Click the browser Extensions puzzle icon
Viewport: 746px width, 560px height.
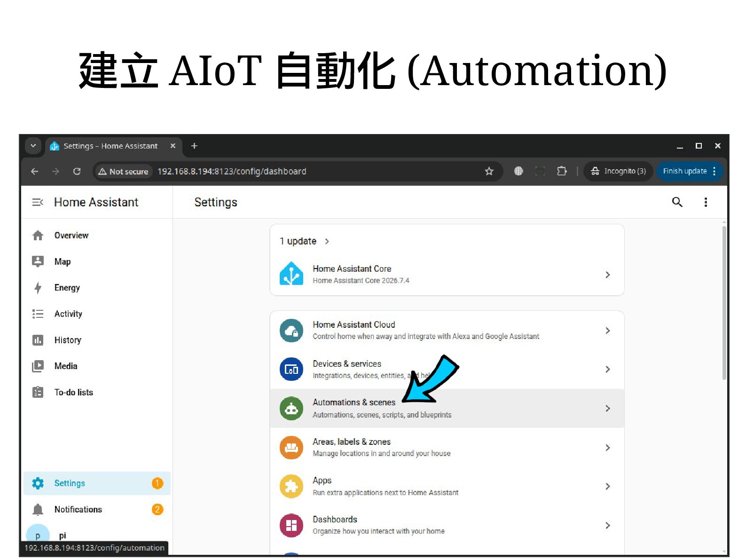(x=562, y=171)
